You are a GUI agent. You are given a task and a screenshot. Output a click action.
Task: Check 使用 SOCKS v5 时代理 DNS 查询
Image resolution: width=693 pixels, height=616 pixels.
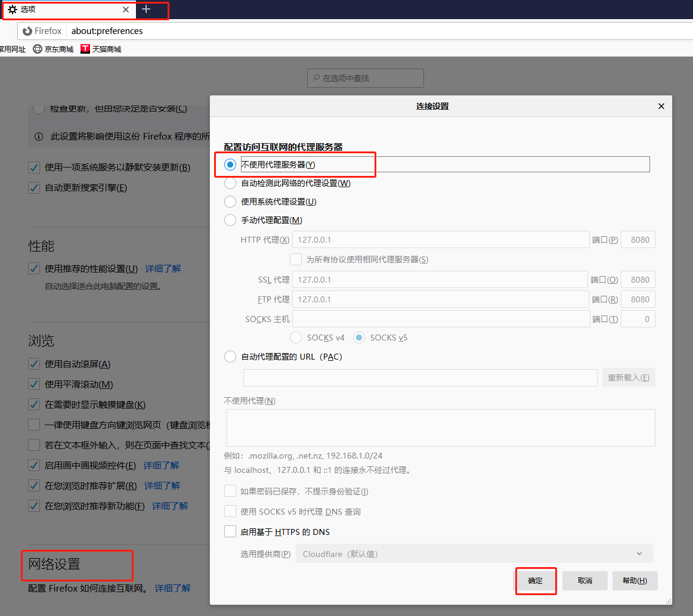pyautogui.click(x=230, y=511)
